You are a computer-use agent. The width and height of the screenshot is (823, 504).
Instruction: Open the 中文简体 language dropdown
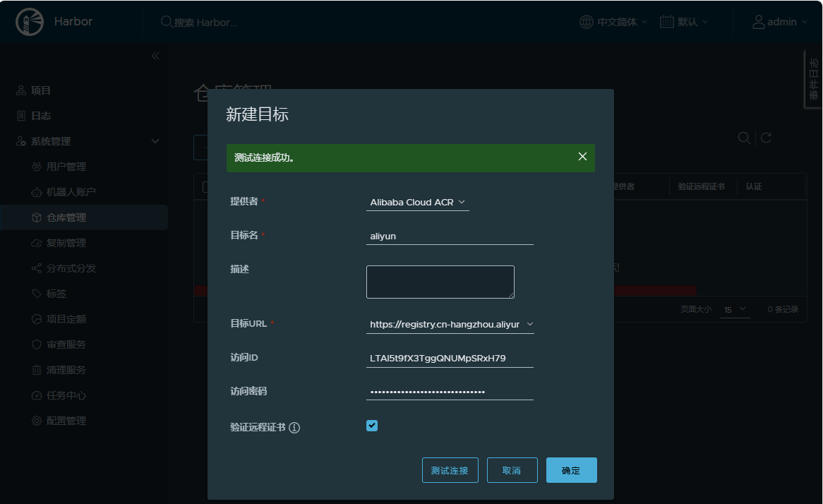click(x=622, y=22)
